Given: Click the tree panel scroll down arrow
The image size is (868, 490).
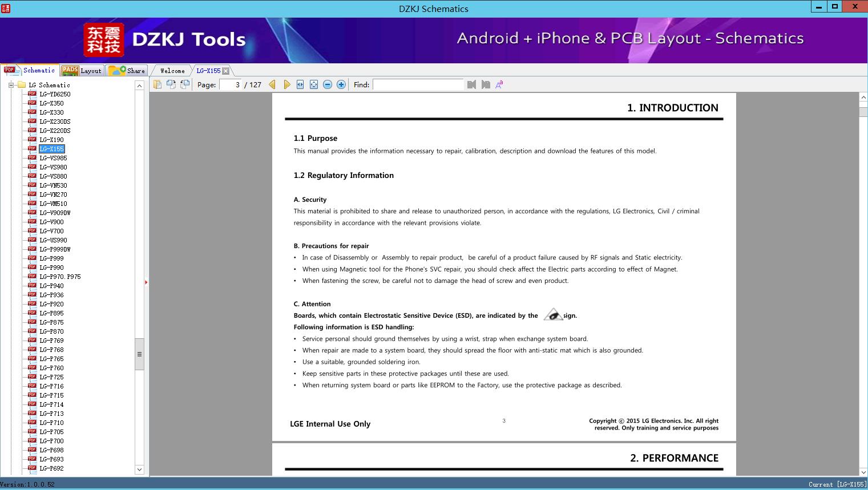Looking at the screenshot, I should click(139, 469).
